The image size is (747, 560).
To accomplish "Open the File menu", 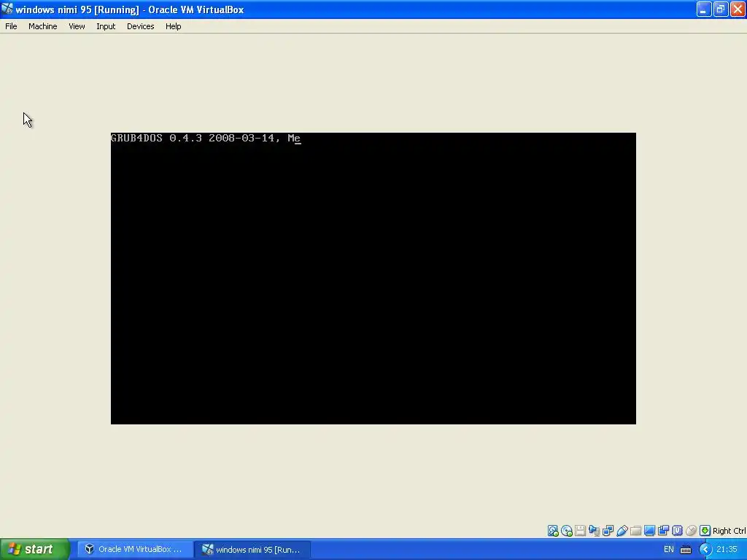I will click(11, 26).
